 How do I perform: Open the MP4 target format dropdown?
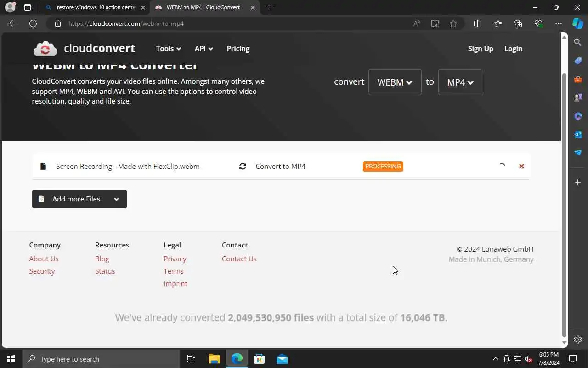[x=460, y=82]
